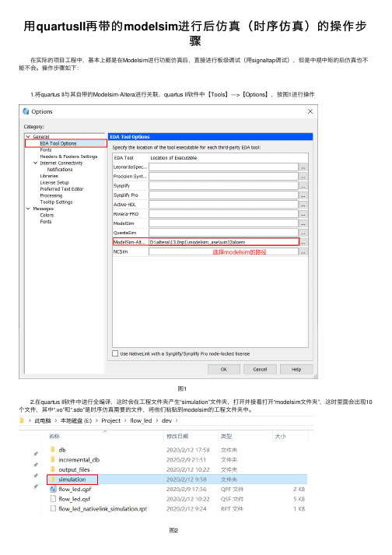Click the ModelSim-Altera path field
The width and height of the screenshot is (392, 555).
(x=223, y=242)
